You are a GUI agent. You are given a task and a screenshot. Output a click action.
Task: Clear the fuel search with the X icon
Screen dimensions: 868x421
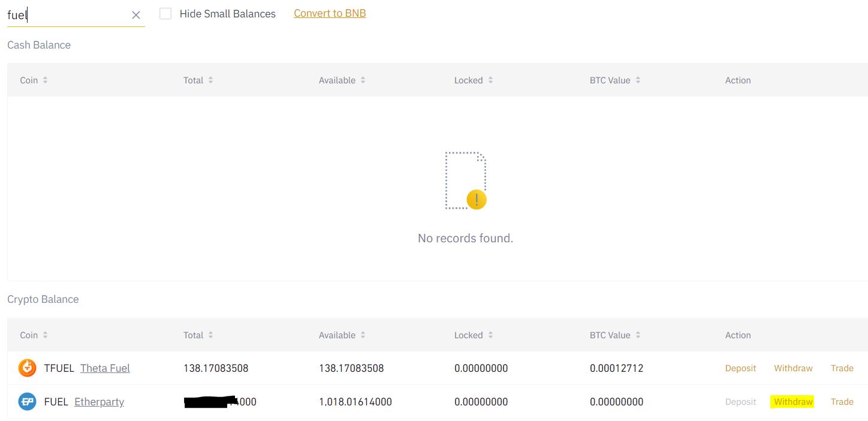(x=136, y=15)
